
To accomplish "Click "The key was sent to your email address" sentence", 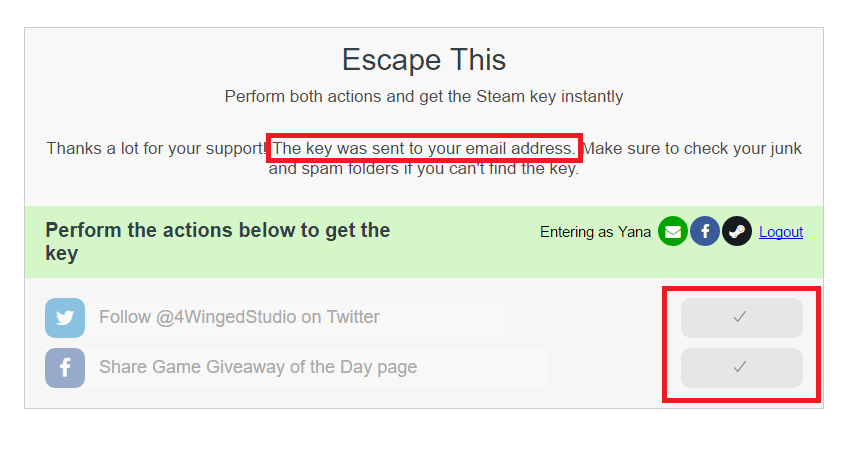I will (x=424, y=149).
